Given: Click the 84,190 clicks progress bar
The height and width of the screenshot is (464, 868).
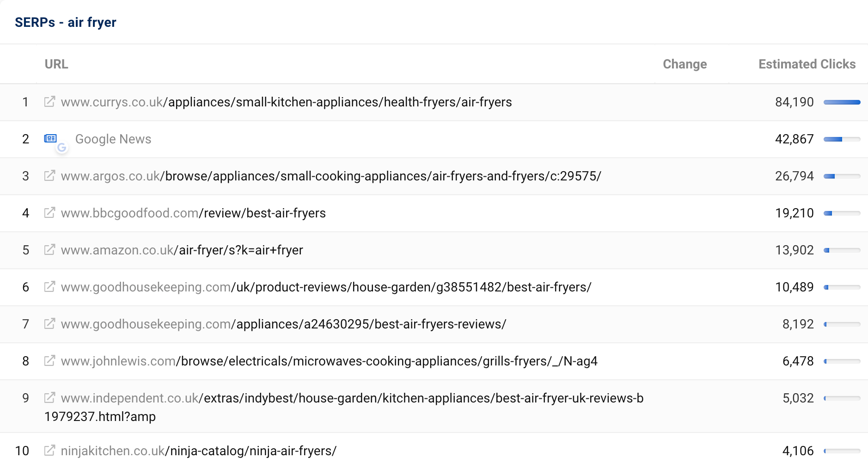Looking at the screenshot, I should click(x=842, y=102).
